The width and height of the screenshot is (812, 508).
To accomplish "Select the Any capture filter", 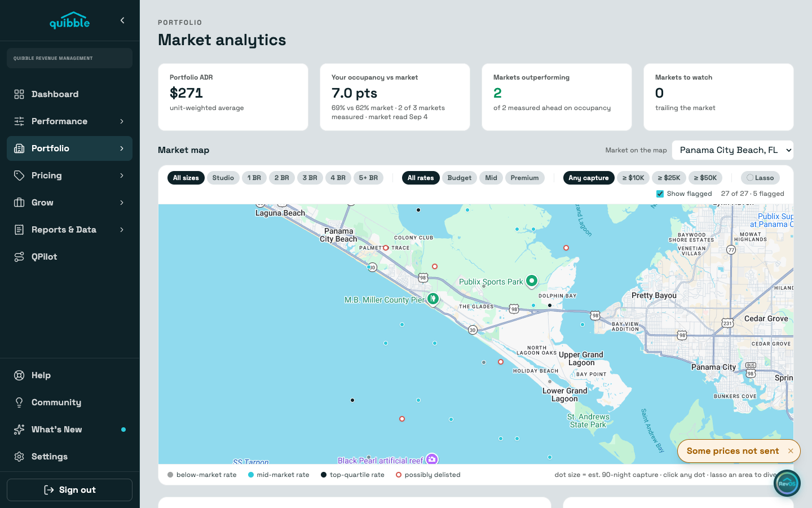I will (x=589, y=178).
